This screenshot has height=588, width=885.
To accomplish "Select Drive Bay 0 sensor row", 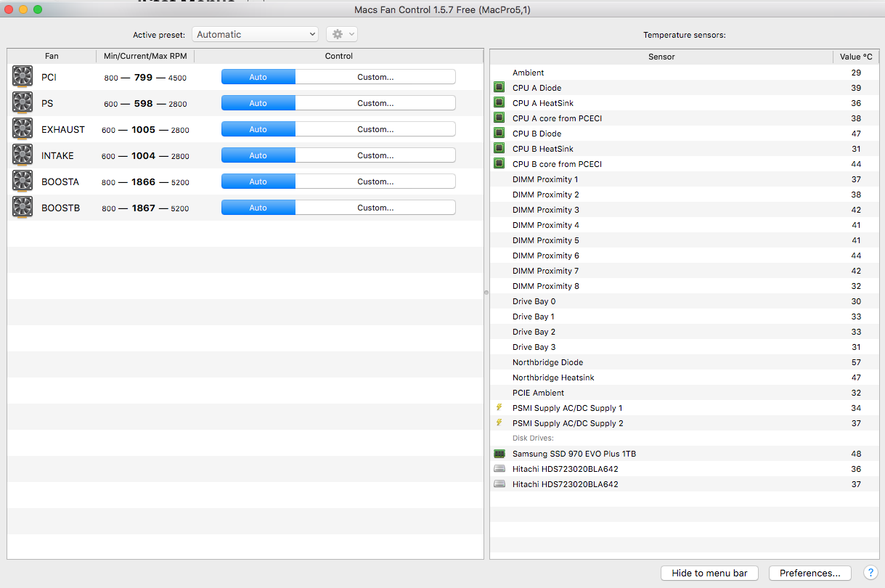I will 685,301.
